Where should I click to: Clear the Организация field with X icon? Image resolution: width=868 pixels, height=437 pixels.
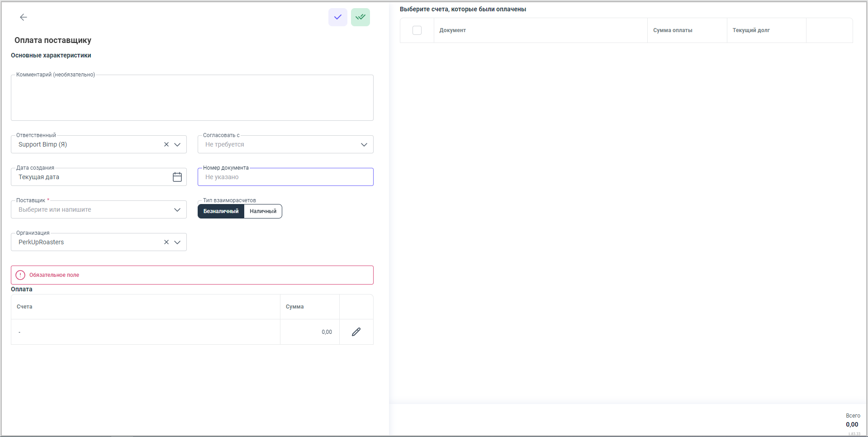coord(166,242)
